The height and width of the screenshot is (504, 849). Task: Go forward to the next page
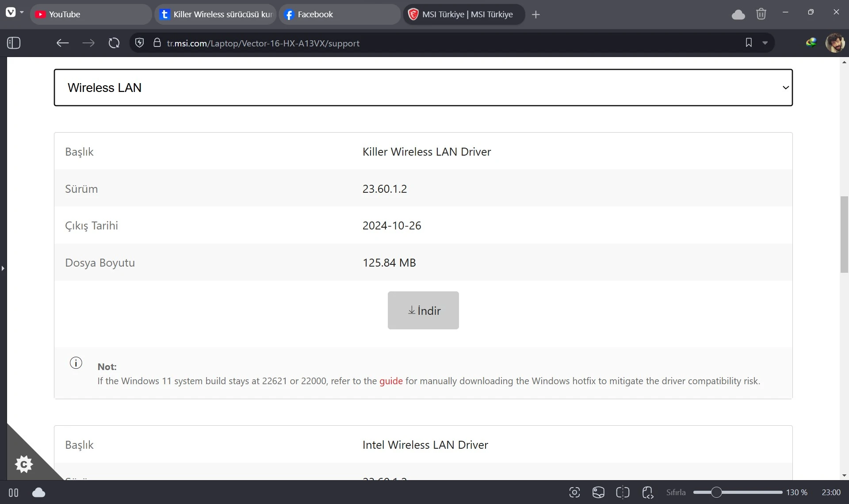88,43
